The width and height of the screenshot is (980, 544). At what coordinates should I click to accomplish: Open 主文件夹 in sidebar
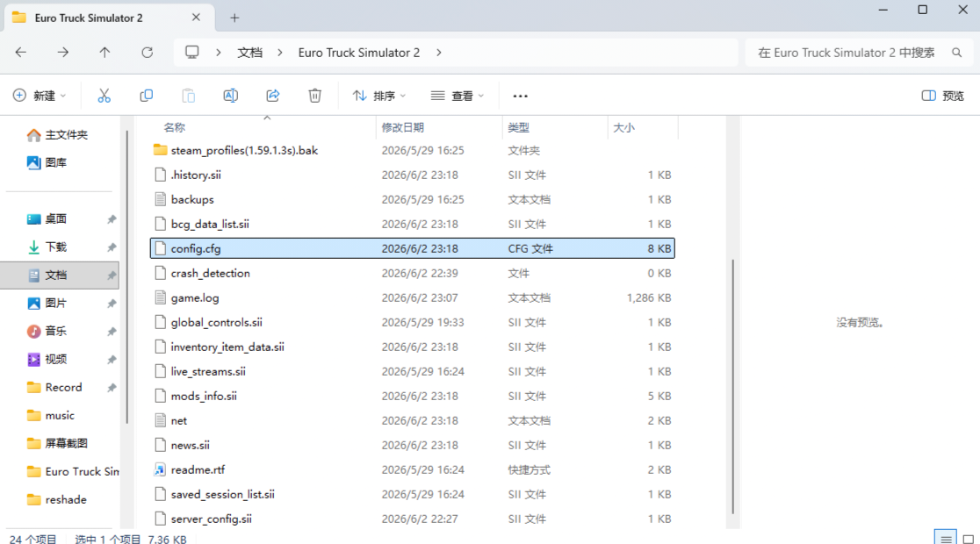[x=57, y=135]
